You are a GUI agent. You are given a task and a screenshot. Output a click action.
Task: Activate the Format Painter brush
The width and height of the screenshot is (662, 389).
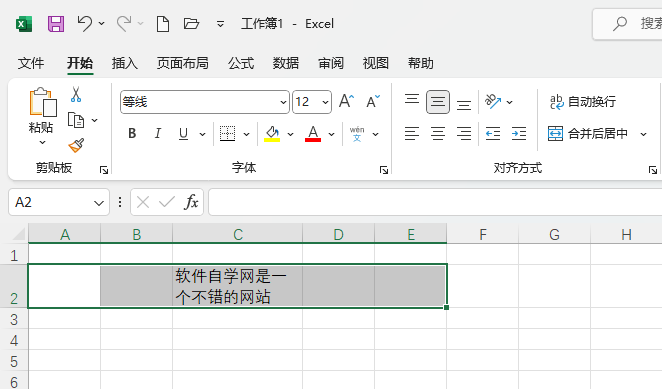point(76,146)
